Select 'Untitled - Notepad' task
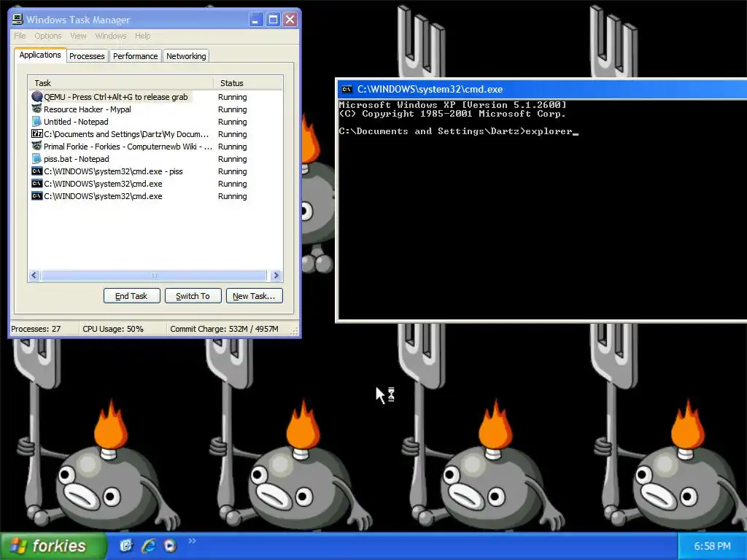Image resolution: width=747 pixels, height=560 pixels. click(155, 122)
